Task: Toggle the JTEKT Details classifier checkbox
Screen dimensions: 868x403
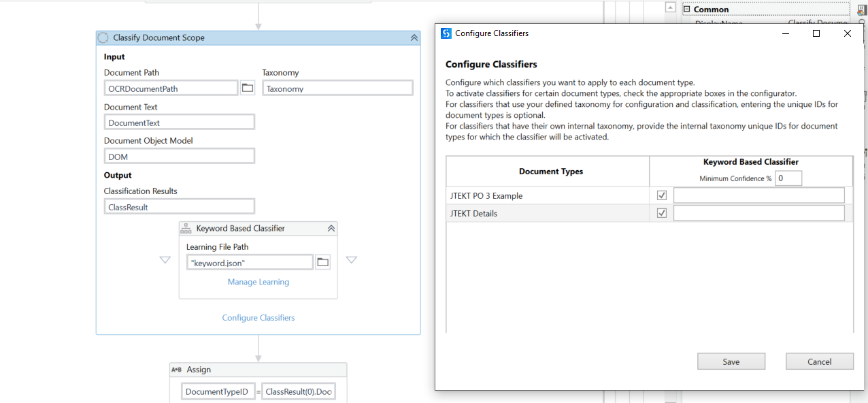Action: [x=661, y=213]
